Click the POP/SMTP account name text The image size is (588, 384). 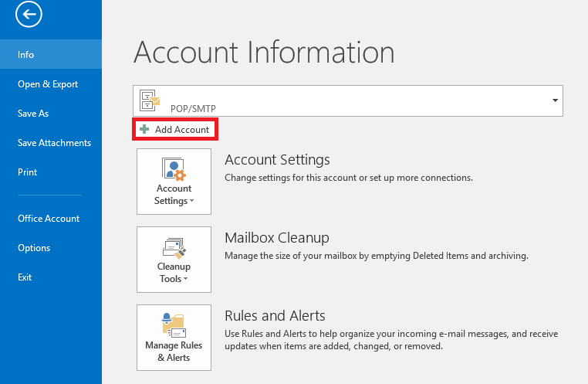(192, 109)
